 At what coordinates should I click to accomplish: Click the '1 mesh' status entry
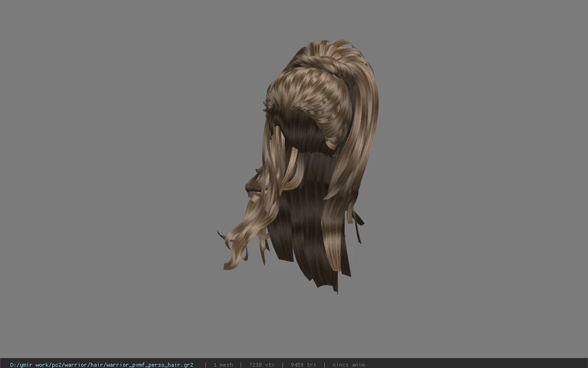pyautogui.click(x=223, y=365)
